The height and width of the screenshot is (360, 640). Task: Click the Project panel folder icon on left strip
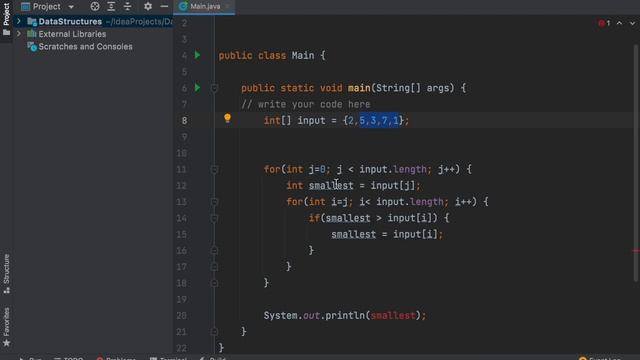6,32
